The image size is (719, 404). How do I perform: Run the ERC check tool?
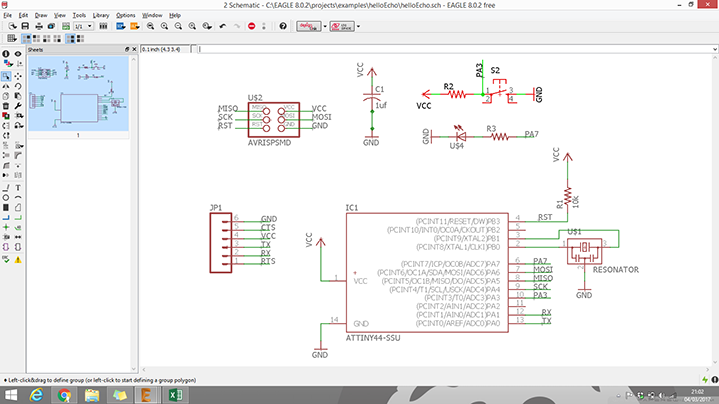tap(6, 260)
